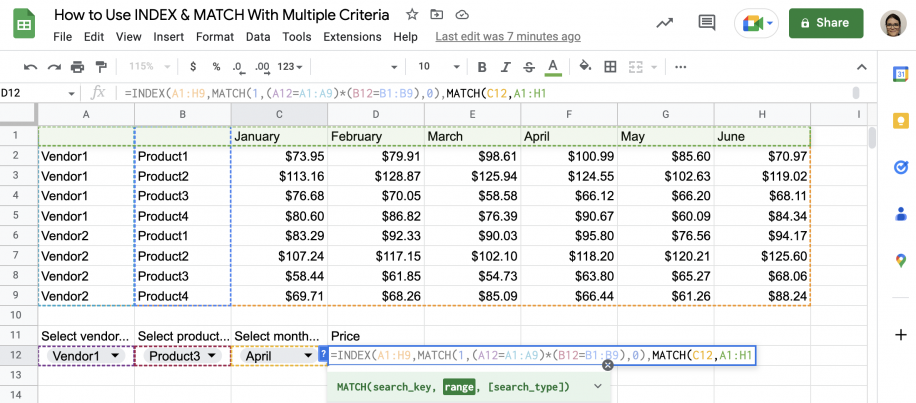Open the View menu
This screenshot has width=916, height=403.
pyautogui.click(x=129, y=37)
